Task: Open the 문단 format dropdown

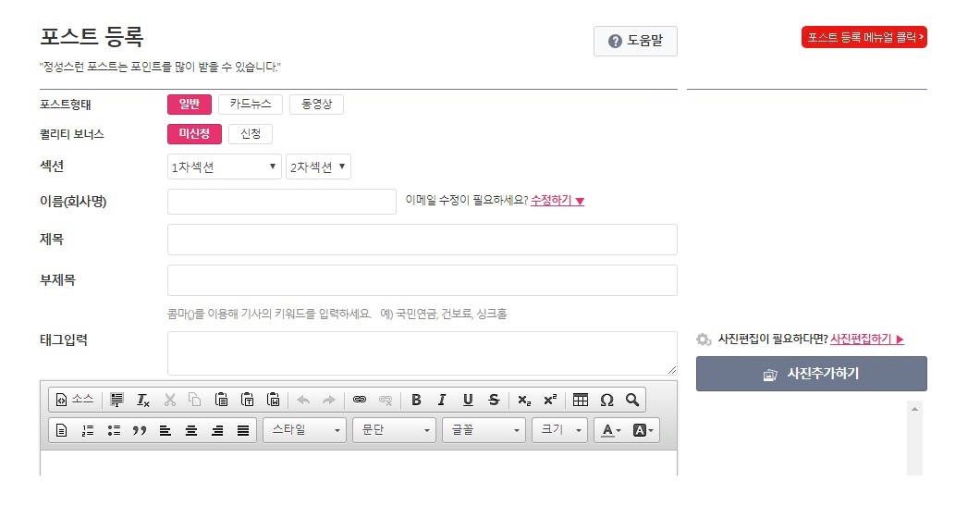Action: coord(394,430)
